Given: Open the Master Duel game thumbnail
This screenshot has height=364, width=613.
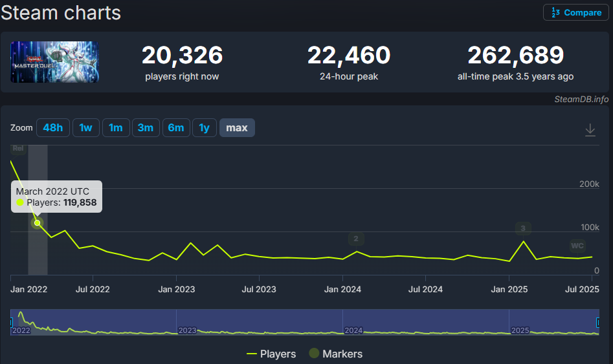Looking at the screenshot, I should click(54, 62).
